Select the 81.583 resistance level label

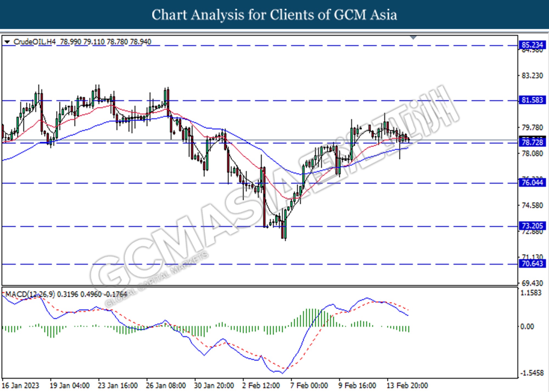(532, 100)
